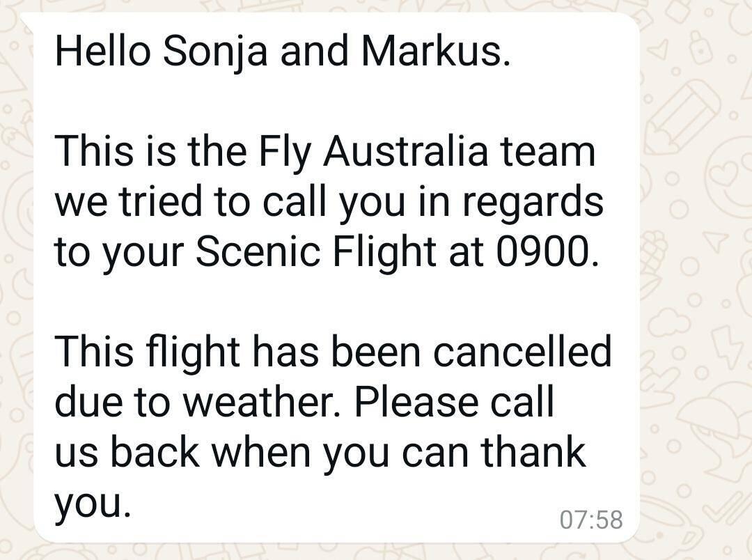The height and width of the screenshot is (560, 752).
Task: Tap the 'Please call' text
Action: pyautogui.click(x=454, y=401)
